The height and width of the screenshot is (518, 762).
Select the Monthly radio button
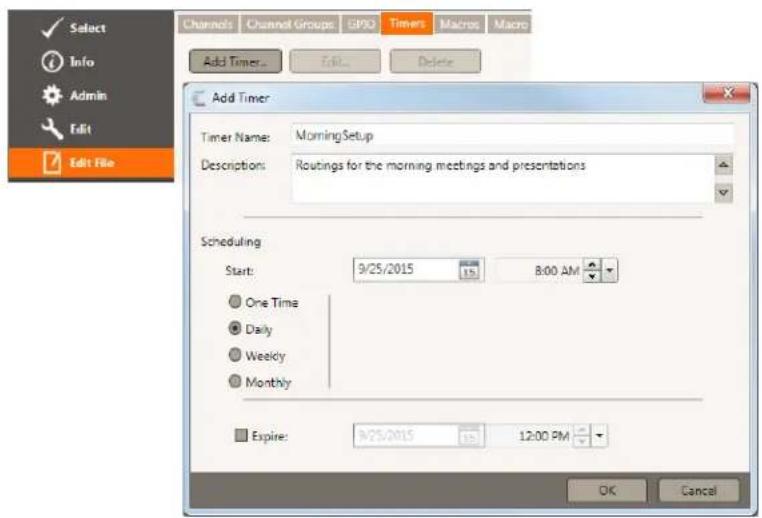coord(235,381)
